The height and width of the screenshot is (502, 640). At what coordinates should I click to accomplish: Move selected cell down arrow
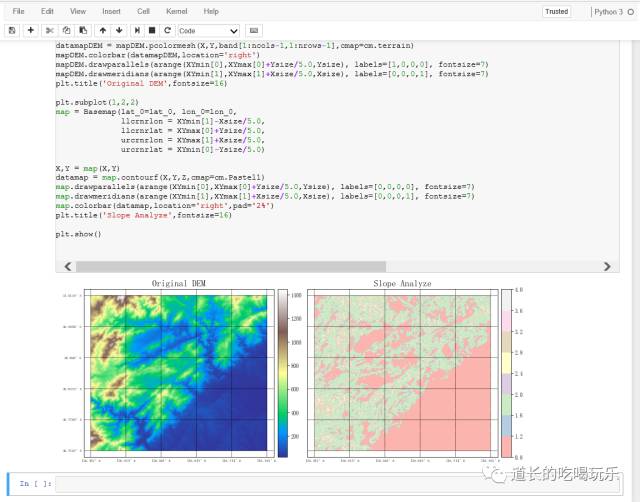click(119, 31)
